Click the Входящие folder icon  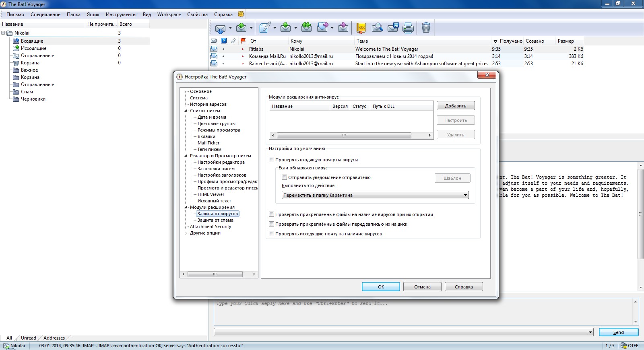(16, 41)
